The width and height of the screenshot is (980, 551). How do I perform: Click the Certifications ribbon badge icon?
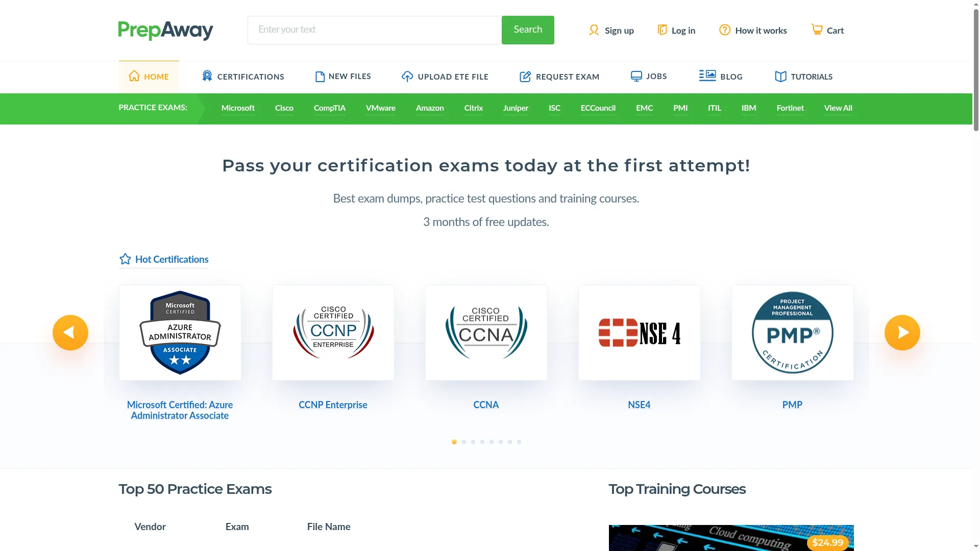(x=207, y=76)
